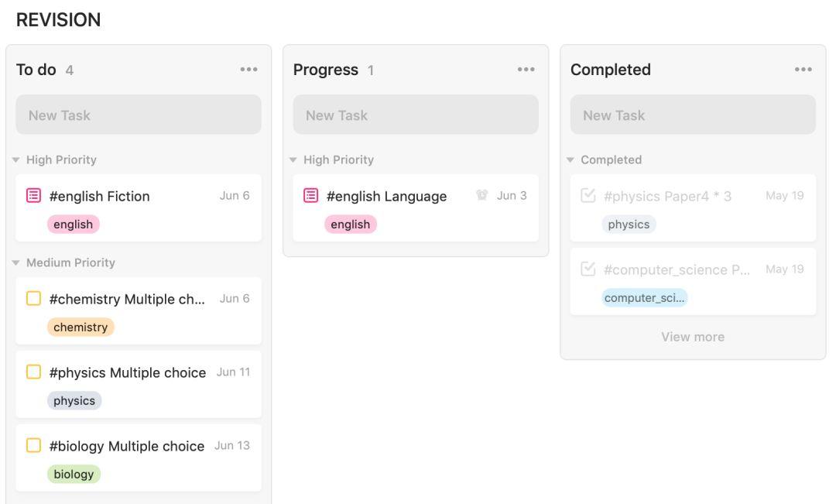Mark physics Multiple choice as done

click(x=33, y=372)
